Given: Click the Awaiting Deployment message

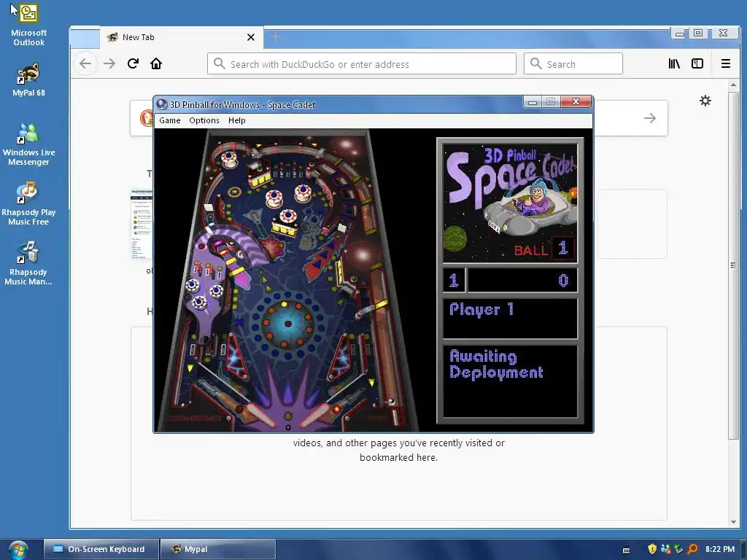Looking at the screenshot, I should tap(496, 365).
